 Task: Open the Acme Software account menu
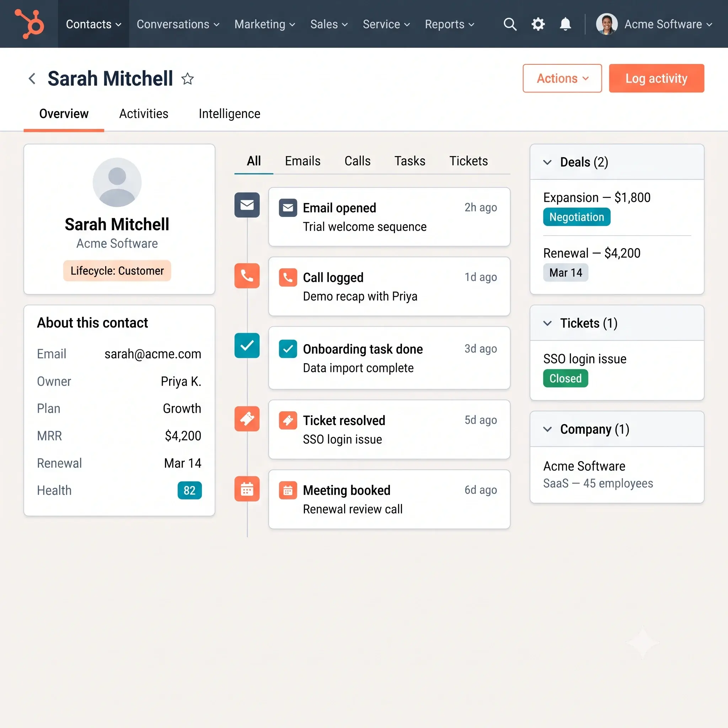point(668,24)
